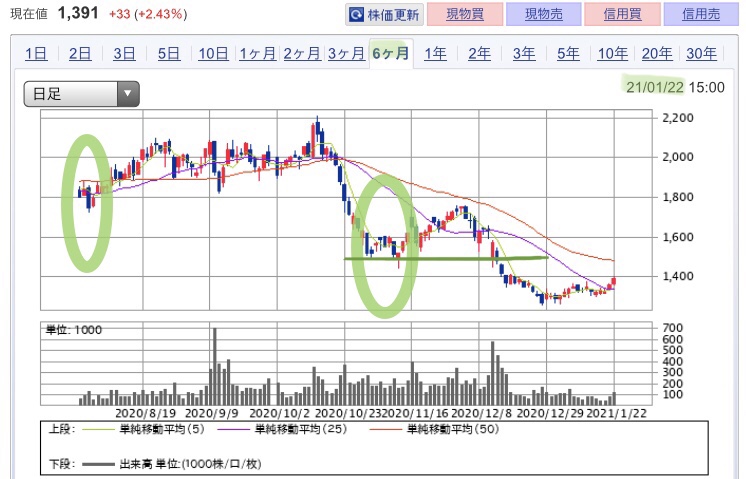Click the 1,600 price axis label
The height and width of the screenshot is (479, 746).
click(677, 237)
